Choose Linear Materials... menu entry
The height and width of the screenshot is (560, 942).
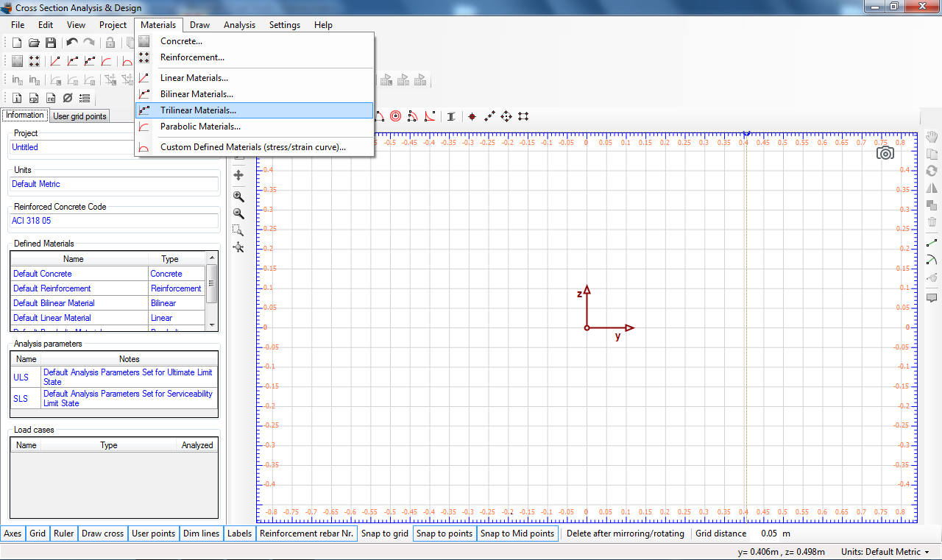point(255,78)
